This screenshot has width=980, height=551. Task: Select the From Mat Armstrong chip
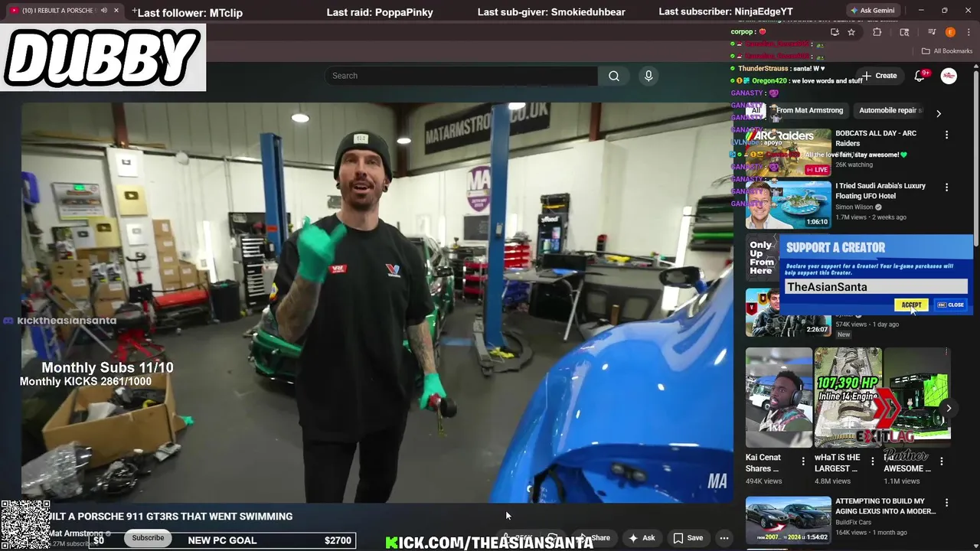pyautogui.click(x=809, y=110)
